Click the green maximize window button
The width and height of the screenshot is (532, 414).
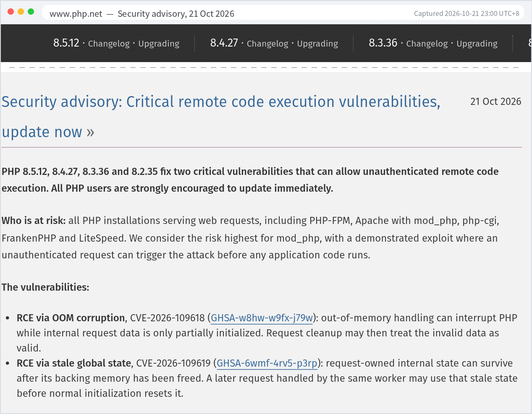[31, 12]
